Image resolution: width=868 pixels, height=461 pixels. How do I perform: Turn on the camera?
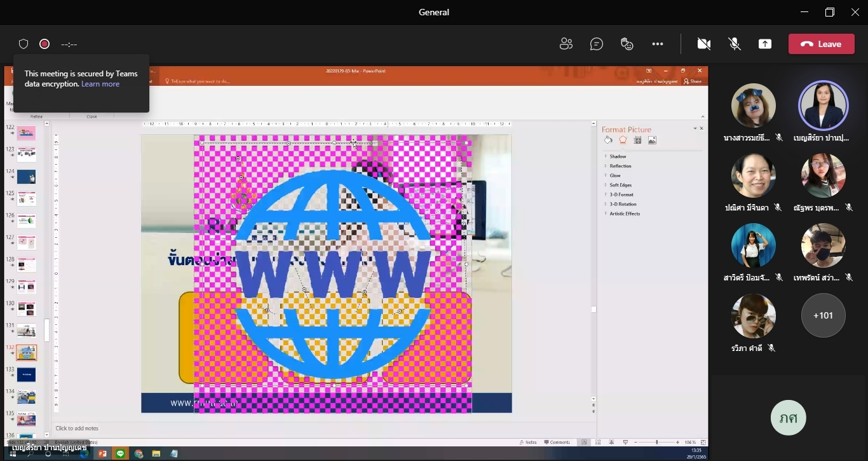703,44
